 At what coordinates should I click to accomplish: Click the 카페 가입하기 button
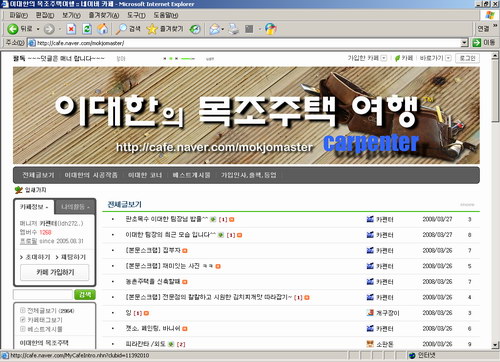click(x=55, y=272)
